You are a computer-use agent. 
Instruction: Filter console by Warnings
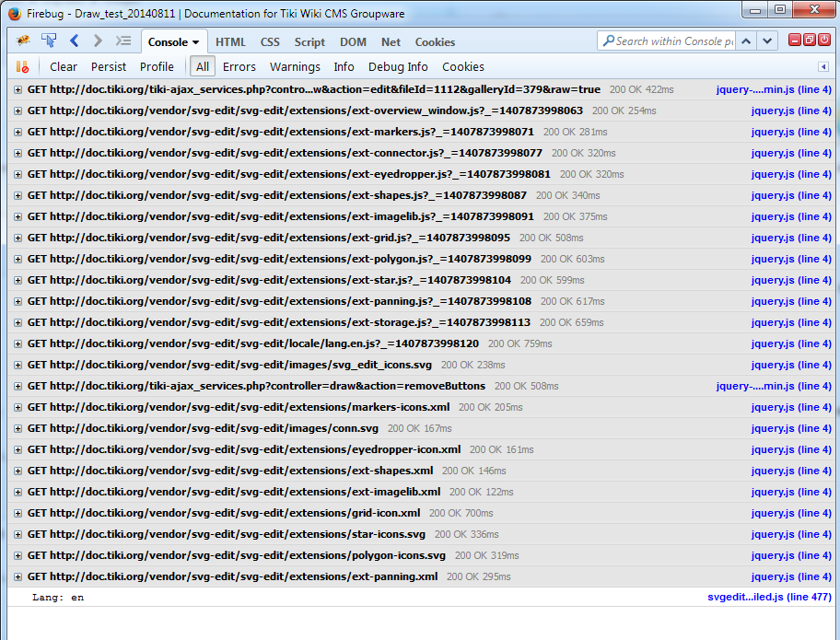pyautogui.click(x=295, y=67)
